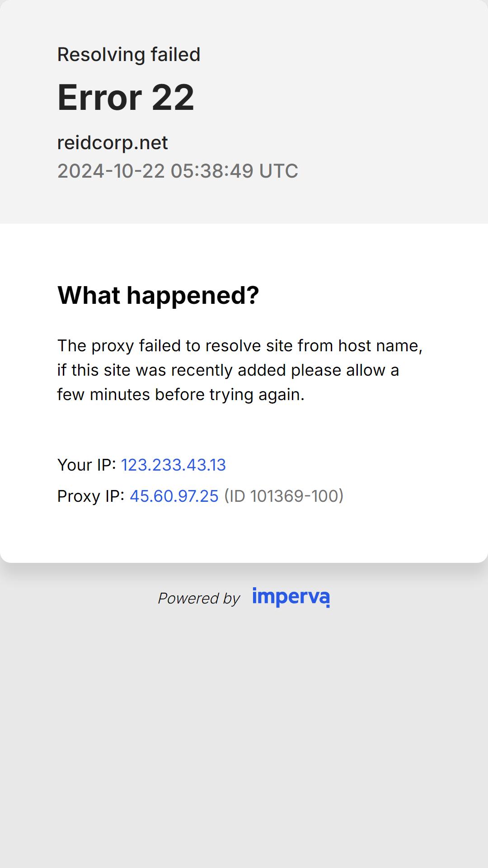
Task: Click the number 22 in the heading
Action: (173, 97)
